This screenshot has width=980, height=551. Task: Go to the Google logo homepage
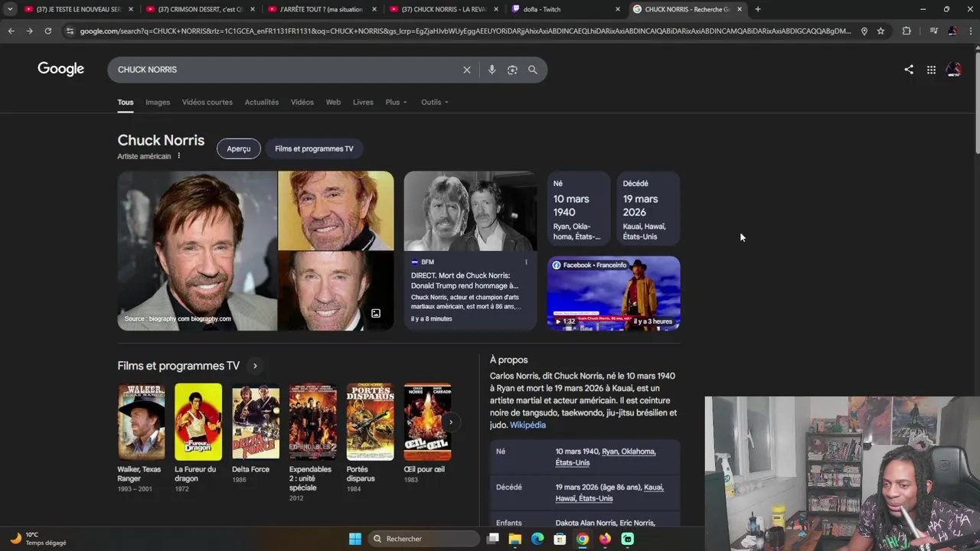pos(61,70)
